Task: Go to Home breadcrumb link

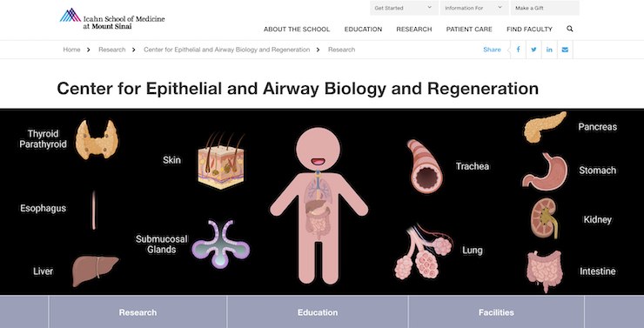Action: 71,50
